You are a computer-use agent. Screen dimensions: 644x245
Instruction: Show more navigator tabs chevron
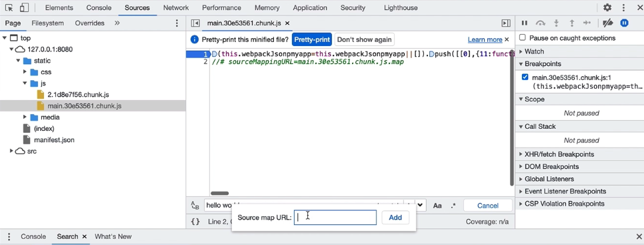coord(117,23)
